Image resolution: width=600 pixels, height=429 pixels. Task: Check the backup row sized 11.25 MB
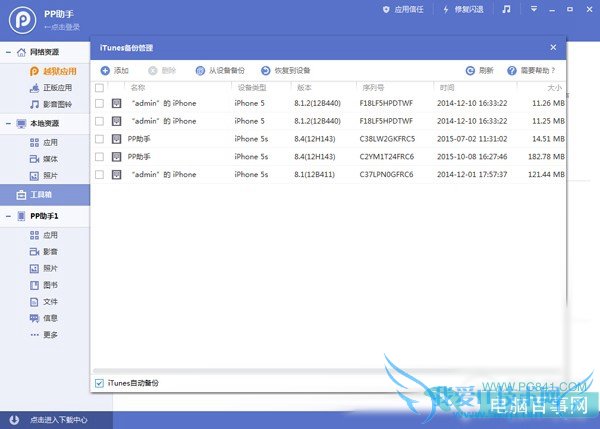[x=99, y=121]
